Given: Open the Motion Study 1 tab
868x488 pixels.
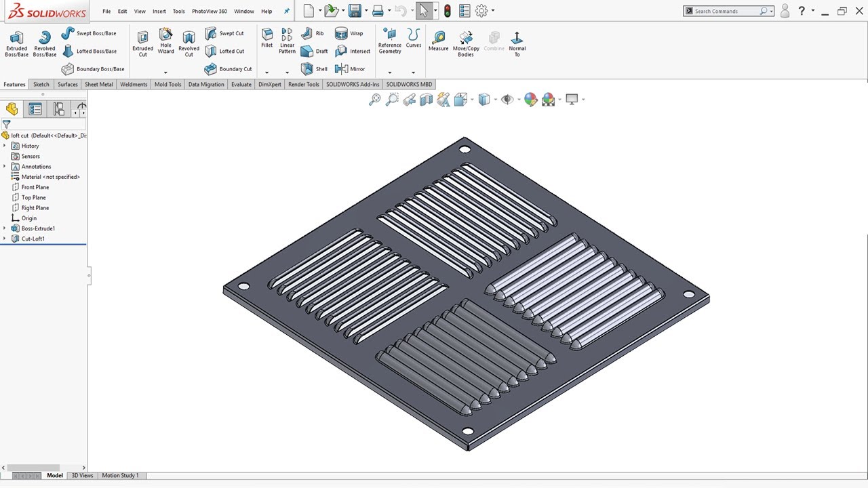Looking at the screenshot, I should (120, 476).
